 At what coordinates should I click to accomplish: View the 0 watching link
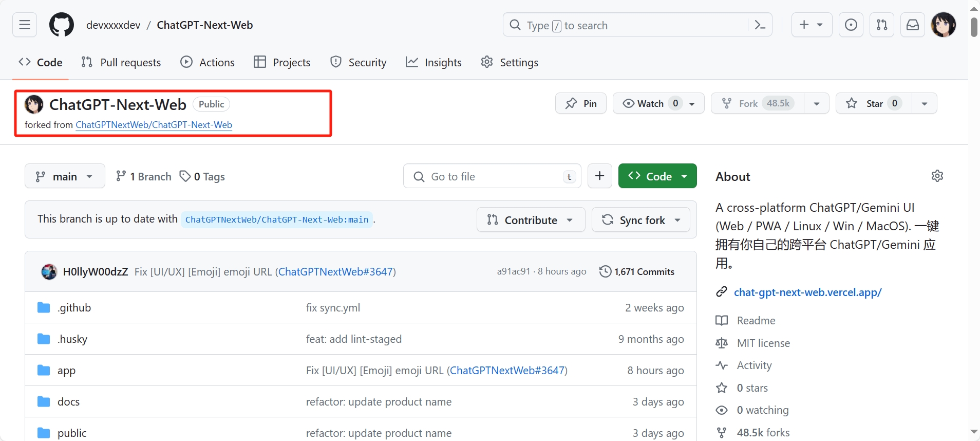pos(763,410)
